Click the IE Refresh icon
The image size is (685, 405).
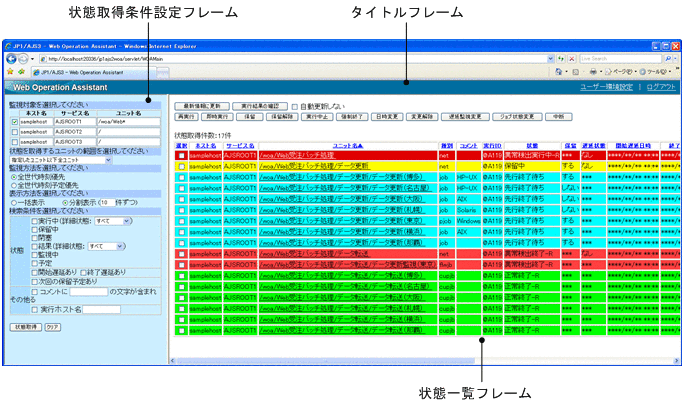[561, 59]
